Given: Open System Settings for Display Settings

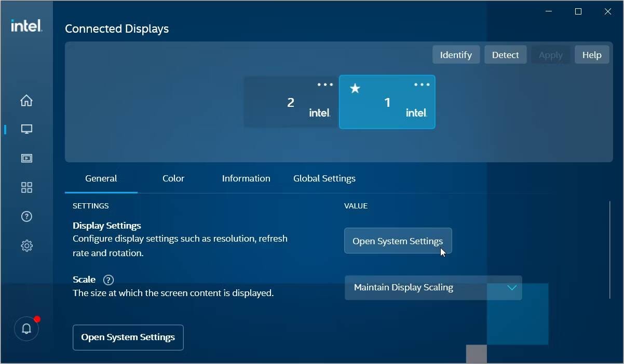Looking at the screenshot, I should point(398,241).
